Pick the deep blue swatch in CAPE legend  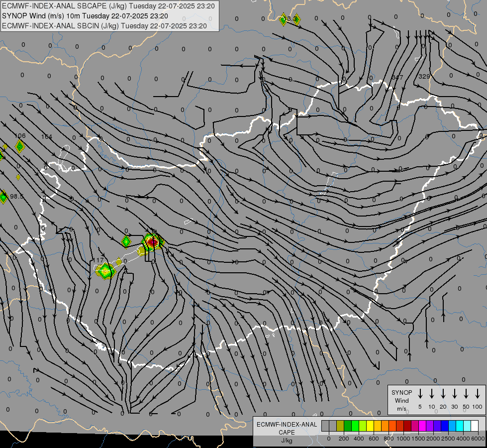444,426
